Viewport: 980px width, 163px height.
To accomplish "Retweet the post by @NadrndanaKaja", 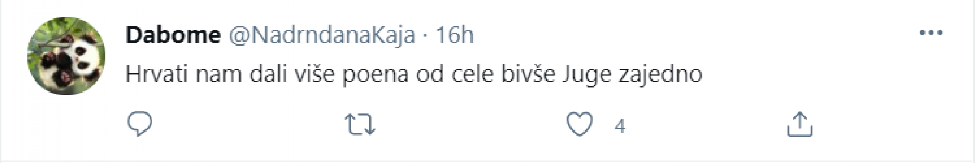I will click(x=360, y=124).
